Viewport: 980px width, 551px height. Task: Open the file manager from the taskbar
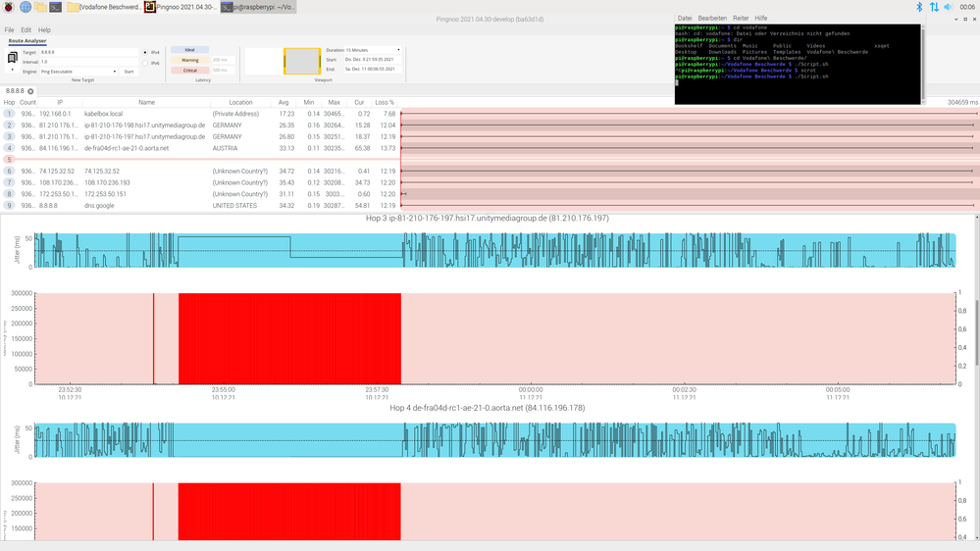(x=41, y=7)
